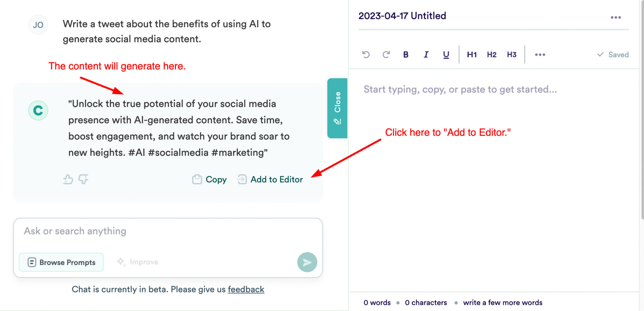
Task: Copy the generated tweet
Action: 209,179
